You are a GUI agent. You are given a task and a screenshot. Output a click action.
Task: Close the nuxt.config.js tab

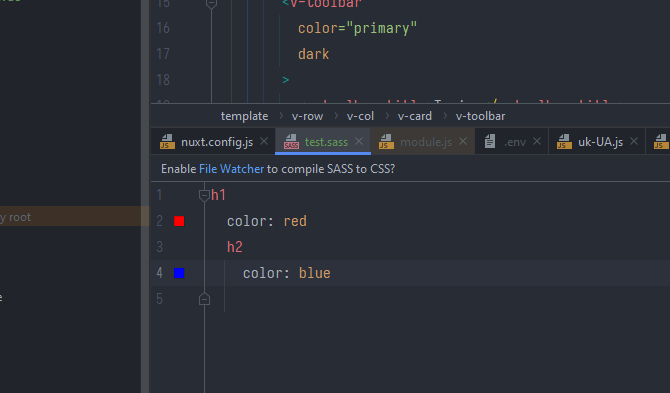(x=264, y=141)
